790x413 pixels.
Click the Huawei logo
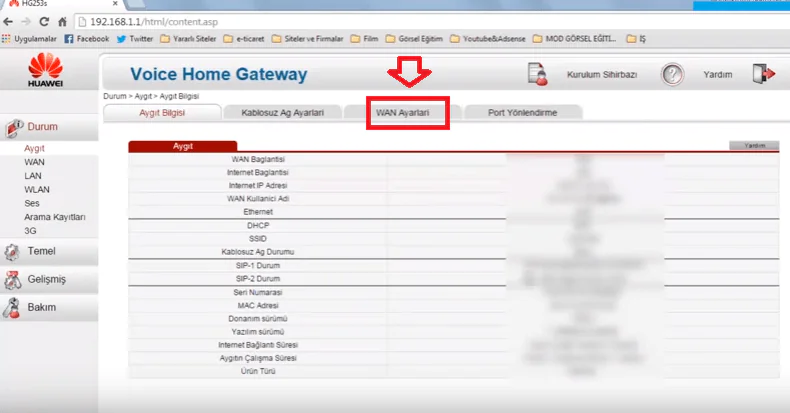45,70
